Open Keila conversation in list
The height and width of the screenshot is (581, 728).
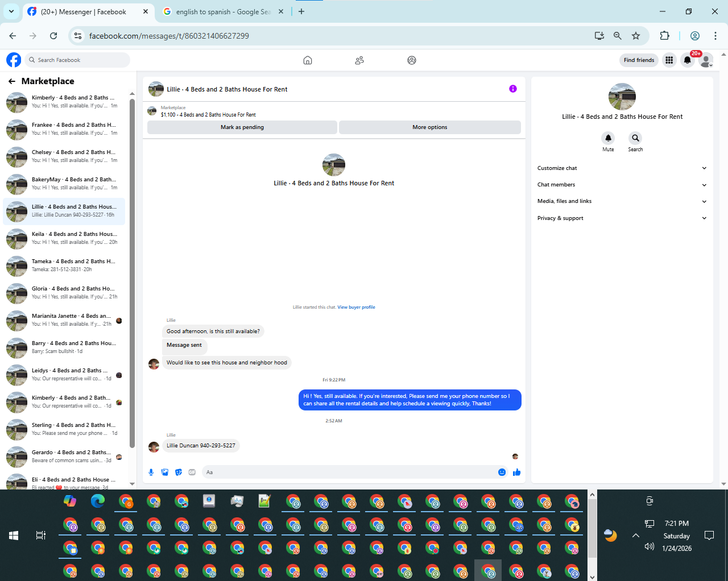point(64,238)
